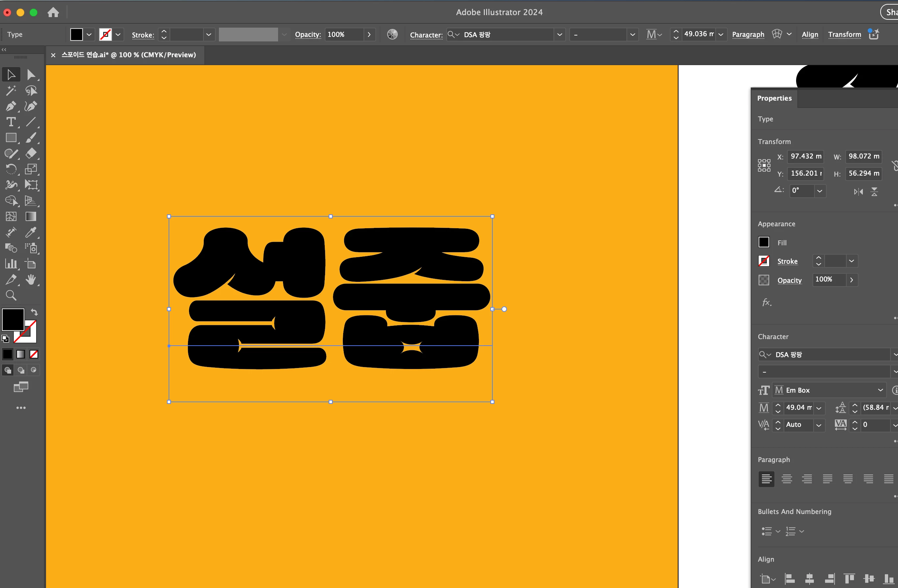Select the Magic Wand tool
This screenshot has height=588, width=898.
pos(11,90)
